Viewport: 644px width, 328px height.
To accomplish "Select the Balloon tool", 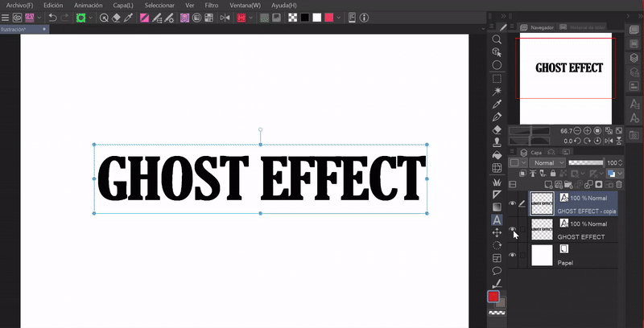I will tap(497, 271).
